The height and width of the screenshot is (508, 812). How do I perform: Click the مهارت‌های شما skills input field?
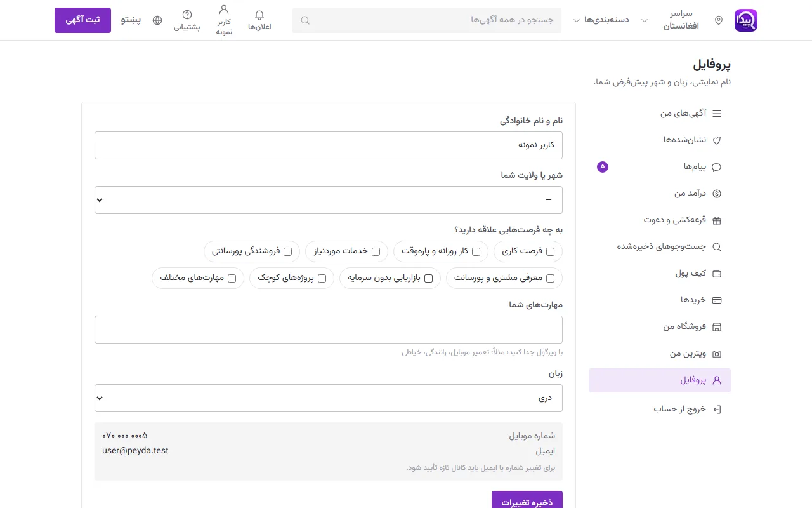(x=329, y=330)
